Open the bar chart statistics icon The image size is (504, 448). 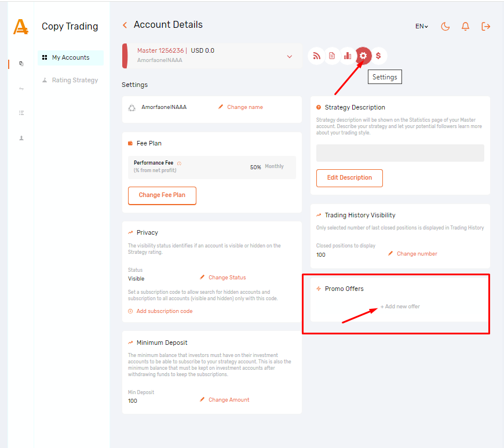coord(348,56)
